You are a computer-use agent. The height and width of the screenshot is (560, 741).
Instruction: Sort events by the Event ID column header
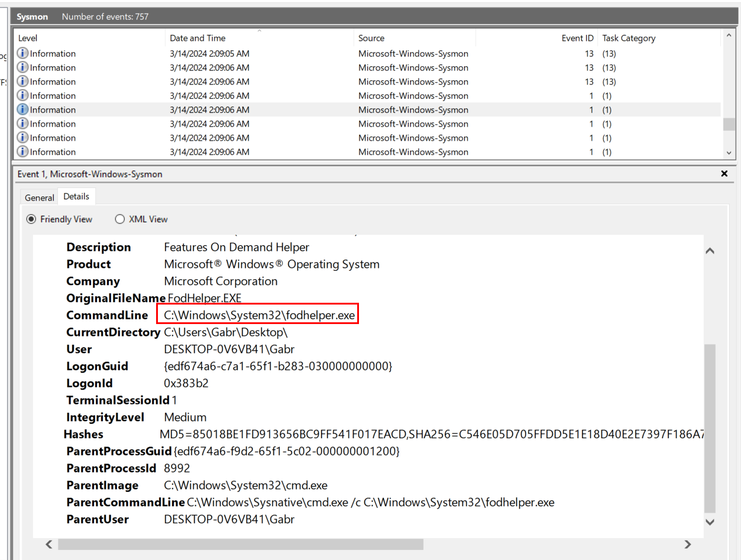click(577, 38)
